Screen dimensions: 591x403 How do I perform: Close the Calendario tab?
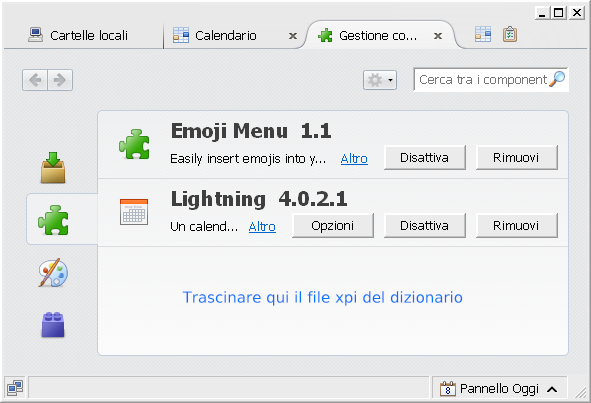[x=293, y=36]
